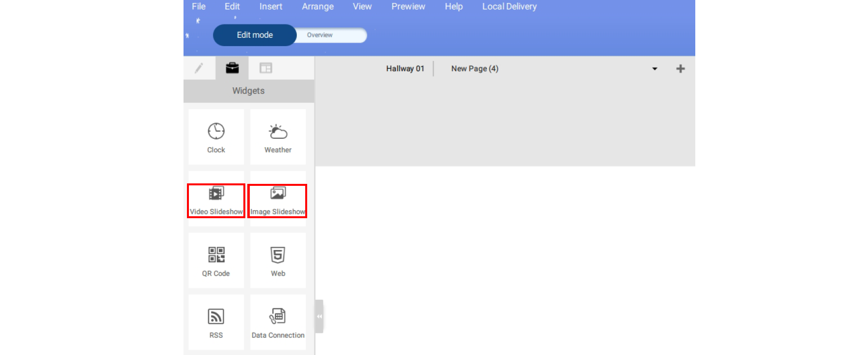The image size is (868, 355).
Task: Select the New Page (4) label
Action: tap(474, 69)
